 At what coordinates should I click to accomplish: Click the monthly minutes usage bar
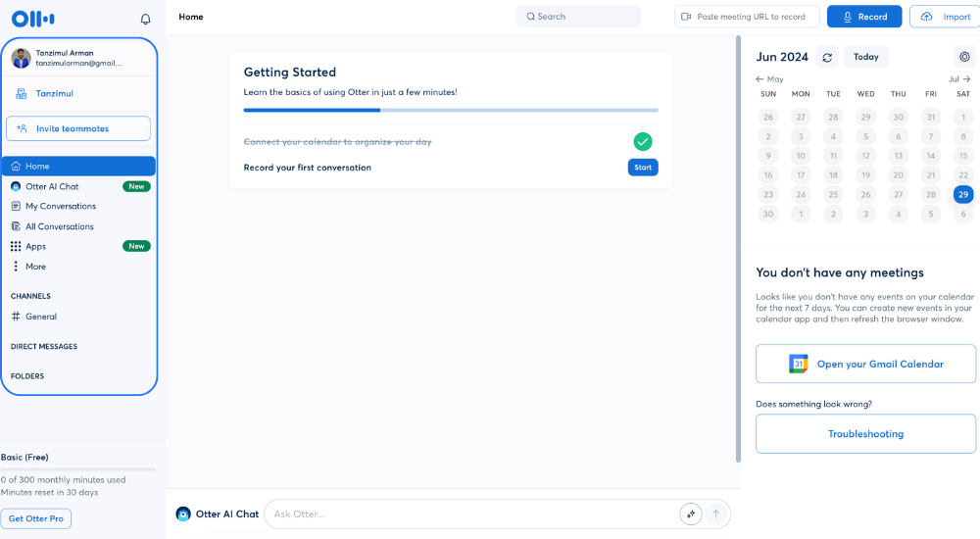tap(78, 469)
